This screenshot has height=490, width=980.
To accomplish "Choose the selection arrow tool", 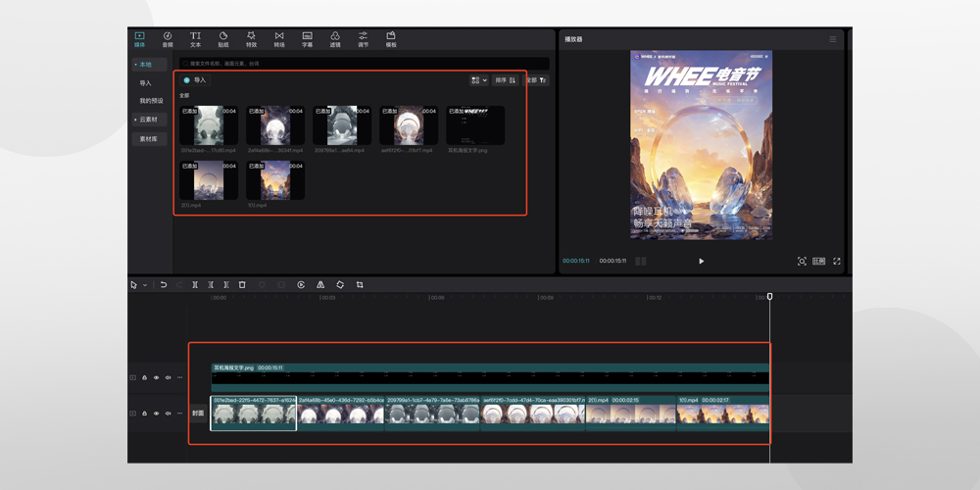I will [133, 285].
